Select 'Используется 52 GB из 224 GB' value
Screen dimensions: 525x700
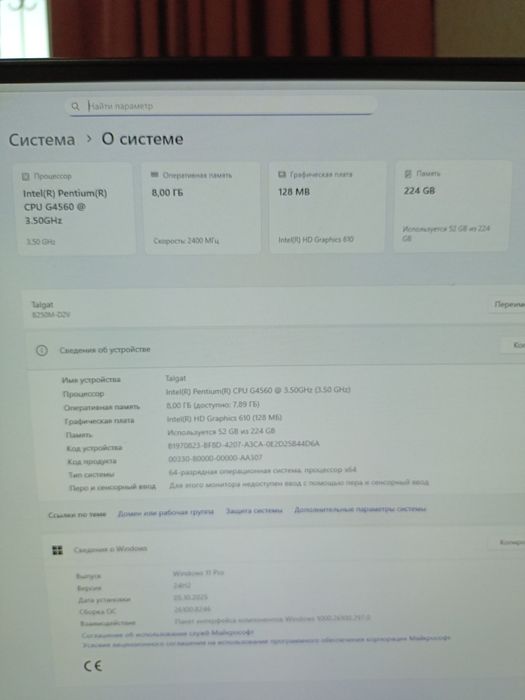pyautogui.click(x=221, y=431)
